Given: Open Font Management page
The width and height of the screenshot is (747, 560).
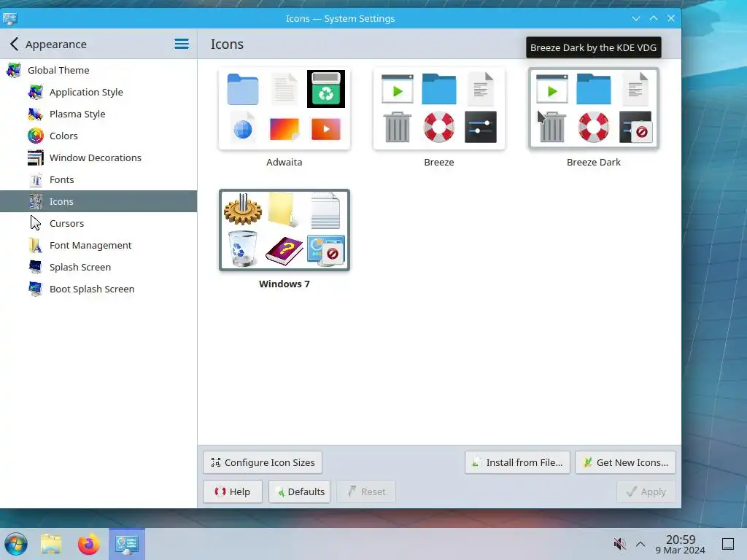Looking at the screenshot, I should (90, 245).
